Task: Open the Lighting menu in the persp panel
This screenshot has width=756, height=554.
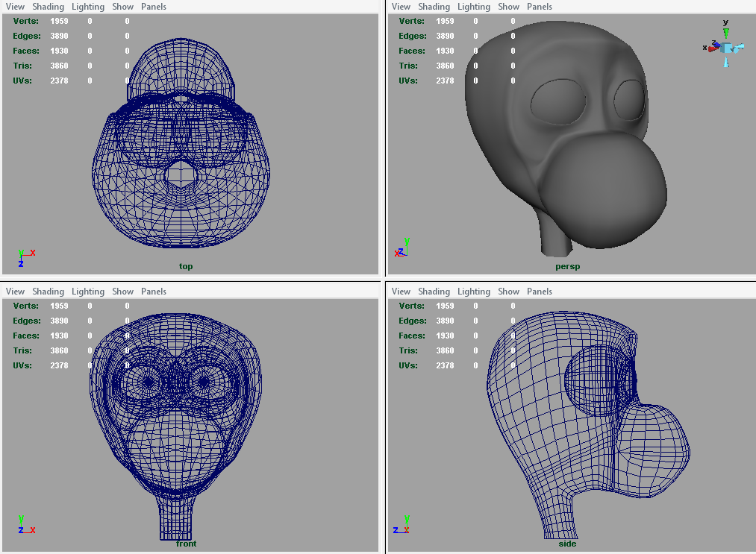Action: coord(473,7)
